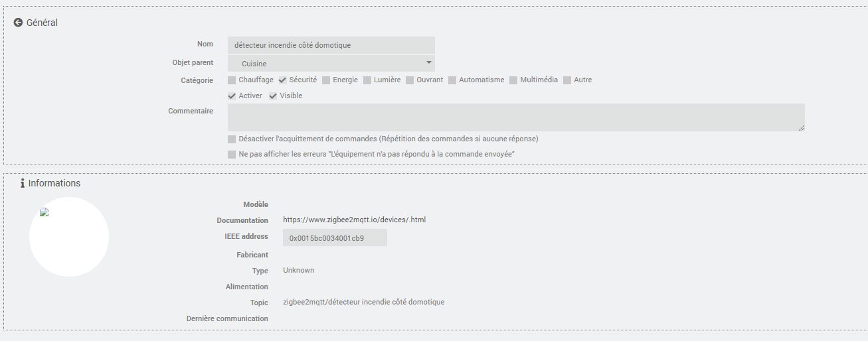Check the Autre category box
The width and height of the screenshot is (868, 341).
point(567,80)
